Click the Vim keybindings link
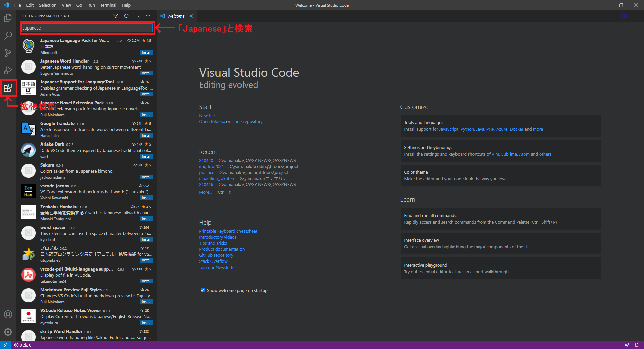This screenshot has width=644, height=349. point(495,154)
